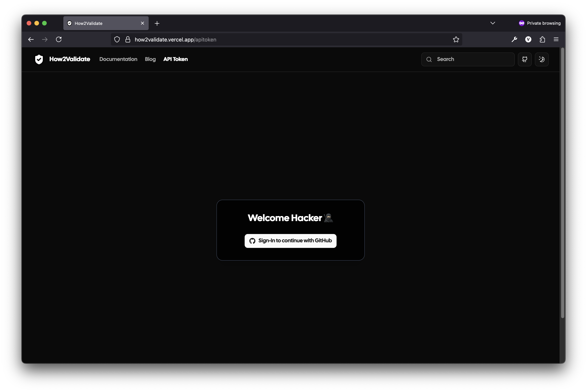The width and height of the screenshot is (587, 392).
Task: Open the extensions puzzle piece icon
Action: pos(542,39)
